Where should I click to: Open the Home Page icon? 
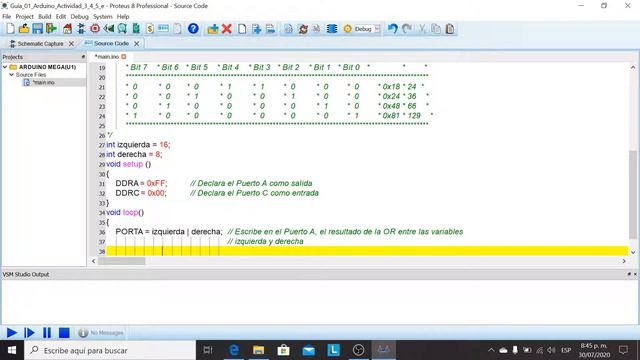click(x=68, y=29)
